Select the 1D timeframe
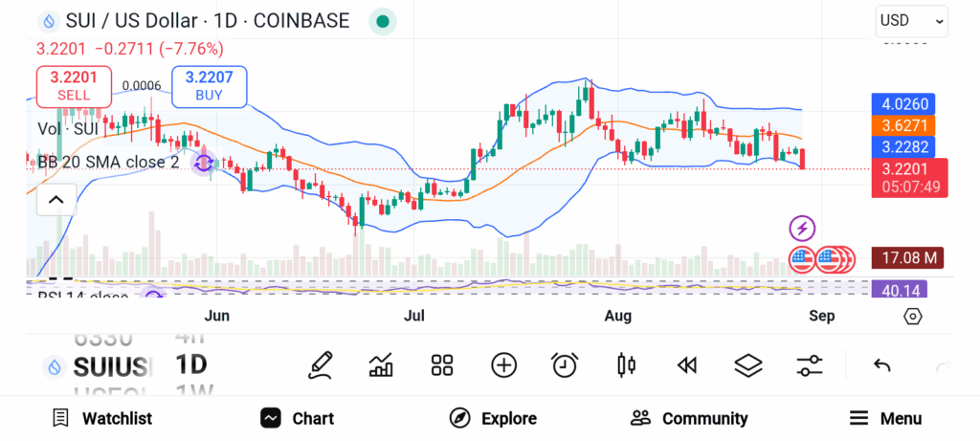 191,364
